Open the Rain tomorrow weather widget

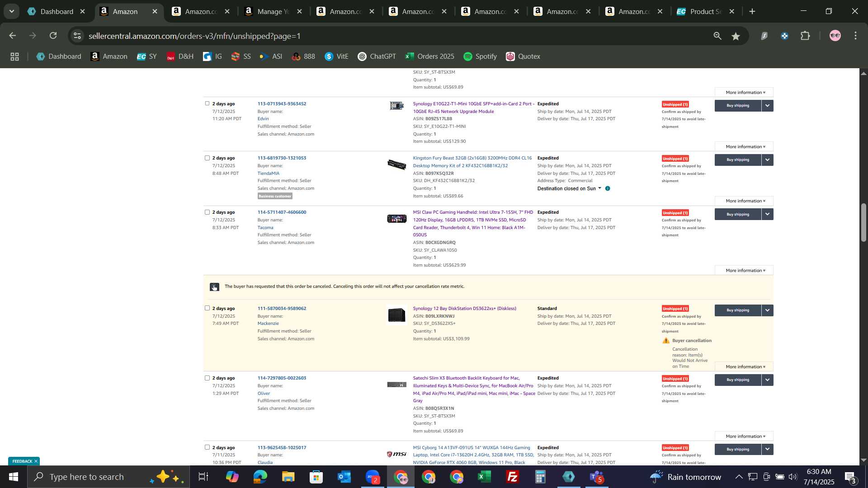[x=685, y=477]
